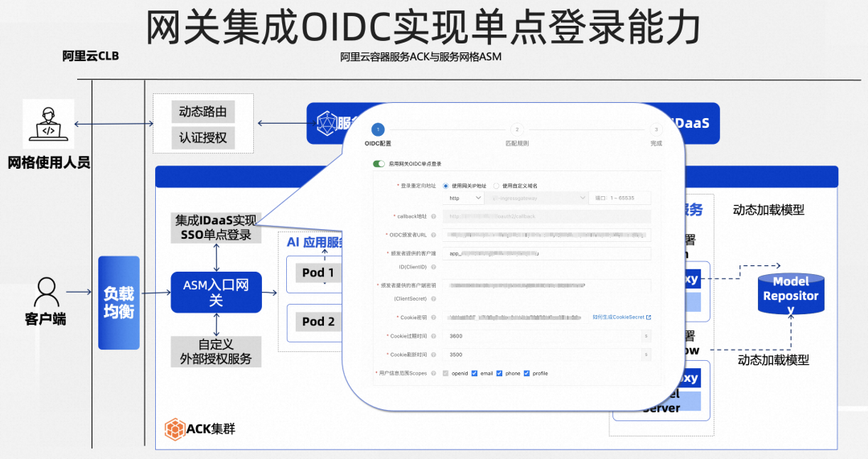Click the ACK集群 orange cube logo
Image resolution: width=868 pixels, height=459 pixels.
pyautogui.click(x=174, y=429)
